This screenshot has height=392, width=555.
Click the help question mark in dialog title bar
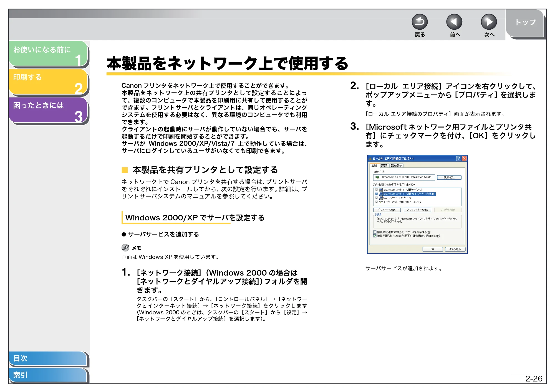(458, 158)
